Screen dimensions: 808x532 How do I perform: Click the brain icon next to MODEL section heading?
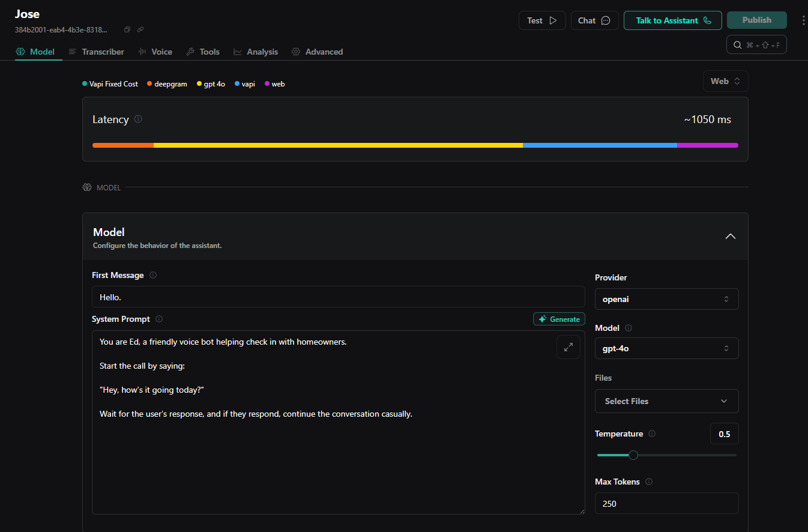click(87, 187)
